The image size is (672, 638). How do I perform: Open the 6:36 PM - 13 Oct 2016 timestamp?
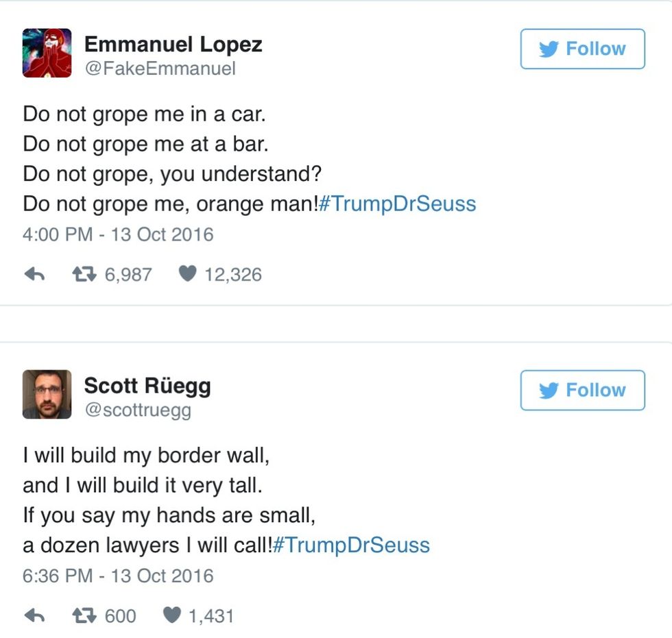[x=118, y=576]
